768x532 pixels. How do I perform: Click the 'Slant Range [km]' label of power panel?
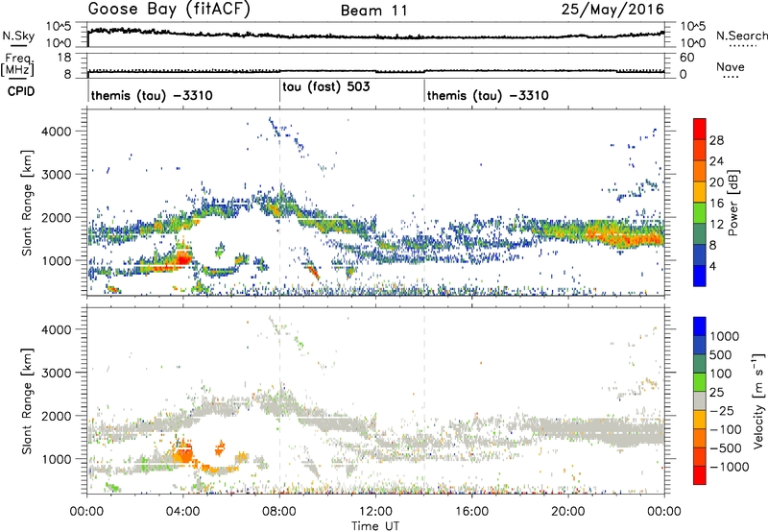(x=27, y=203)
